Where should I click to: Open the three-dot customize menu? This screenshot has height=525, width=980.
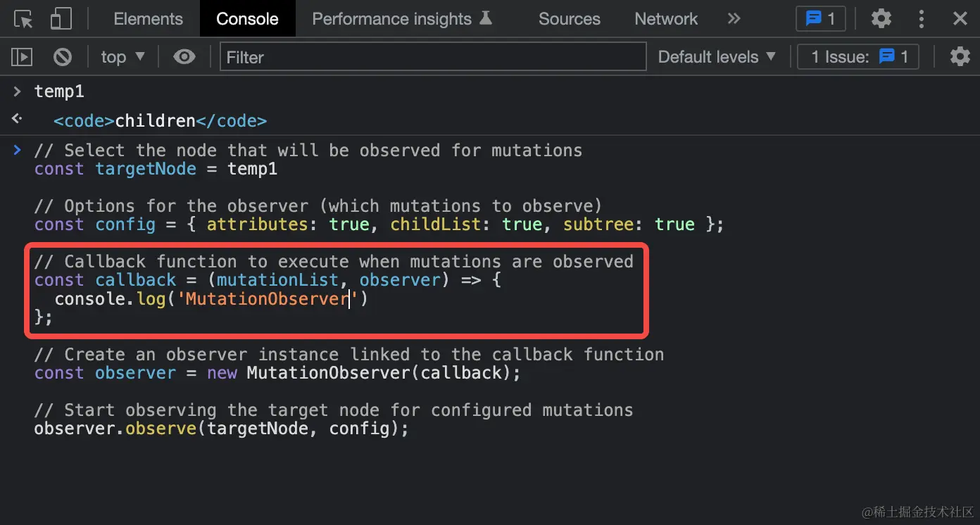click(922, 19)
